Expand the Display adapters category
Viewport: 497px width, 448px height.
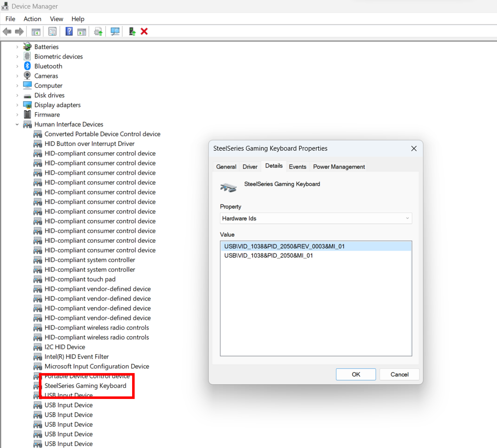point(17,105)
